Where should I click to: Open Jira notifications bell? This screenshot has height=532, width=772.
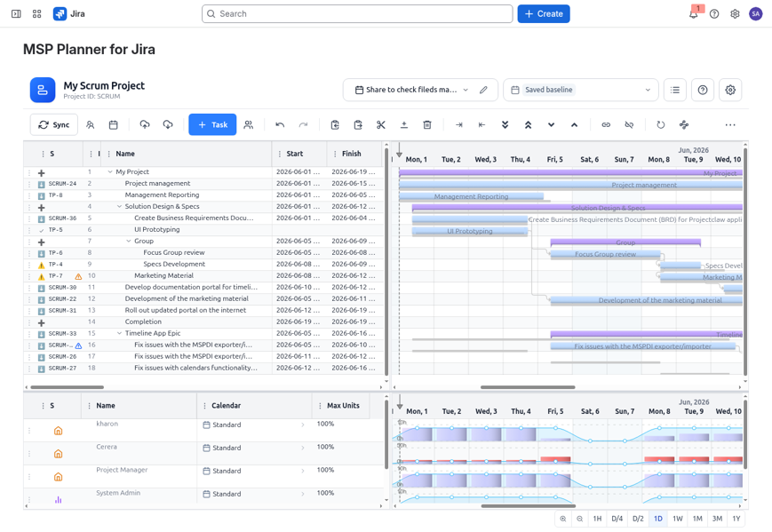coord(694,14)
